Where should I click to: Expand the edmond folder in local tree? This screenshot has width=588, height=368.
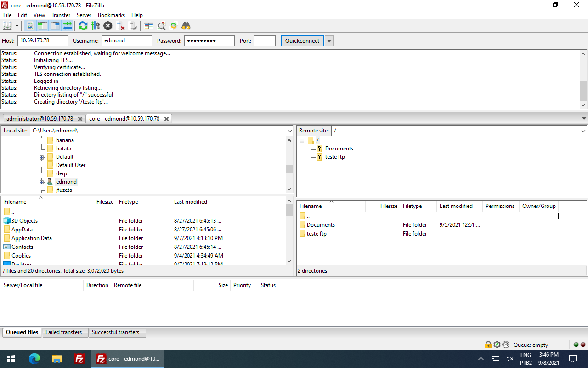point(41,181)
